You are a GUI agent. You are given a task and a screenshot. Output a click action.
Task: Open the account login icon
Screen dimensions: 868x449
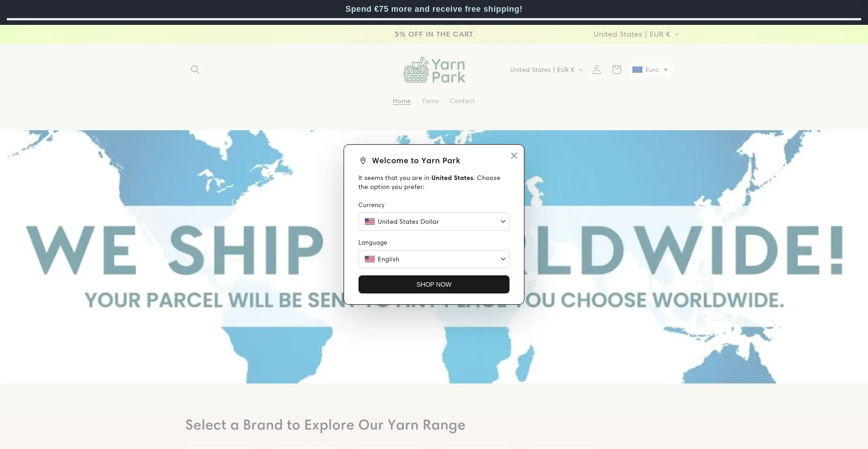click(x=597, y=70)
